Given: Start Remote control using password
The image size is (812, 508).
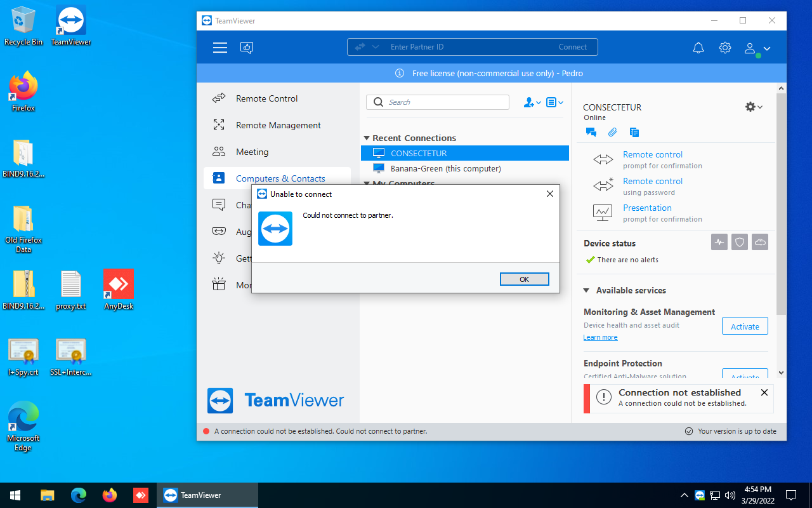Looking at the screenshot, I should pyautogui.click(x=652, y=181).
